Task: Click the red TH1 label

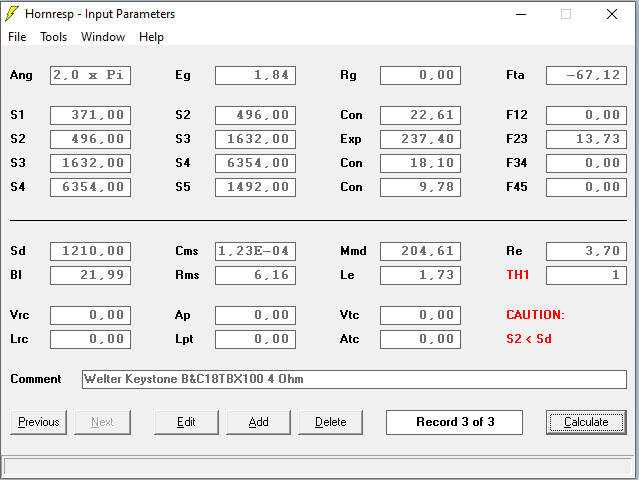Action: tap(518, 275)
